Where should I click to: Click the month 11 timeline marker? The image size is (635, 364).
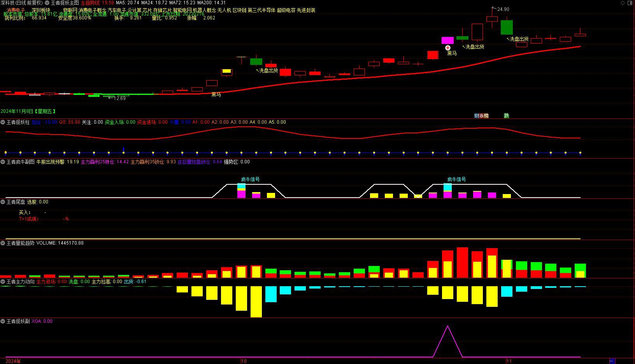point(509,361)
